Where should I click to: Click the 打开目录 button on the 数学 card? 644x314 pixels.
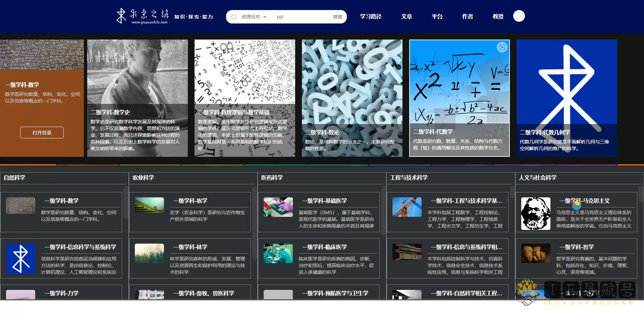click(x=42, y=132)
